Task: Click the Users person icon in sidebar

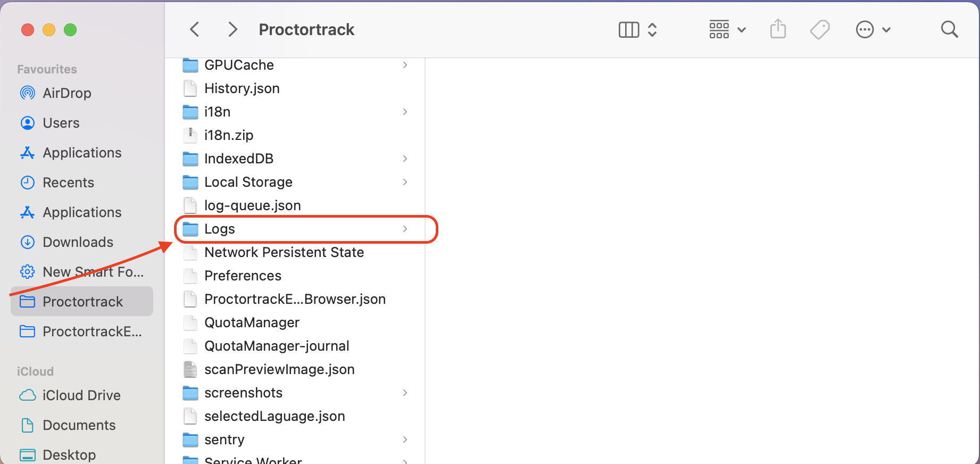Action: pyautogui.click(x=28, y=123)
